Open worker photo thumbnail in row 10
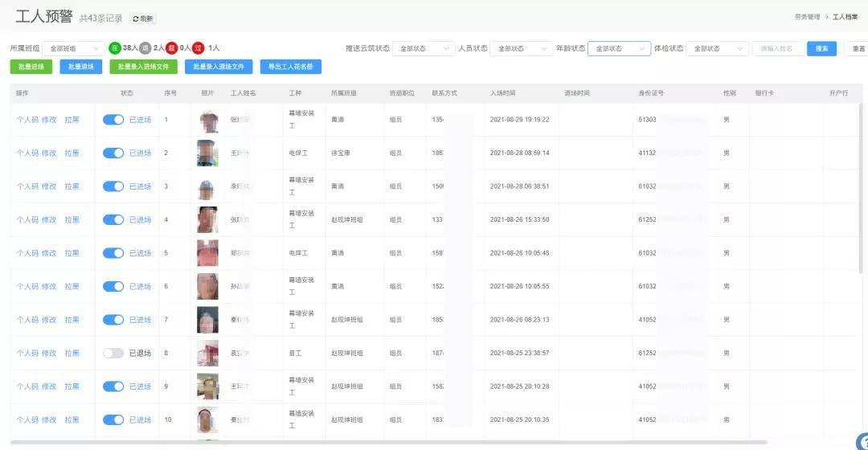This screenshot has width=868, height=450. point(207,420)
